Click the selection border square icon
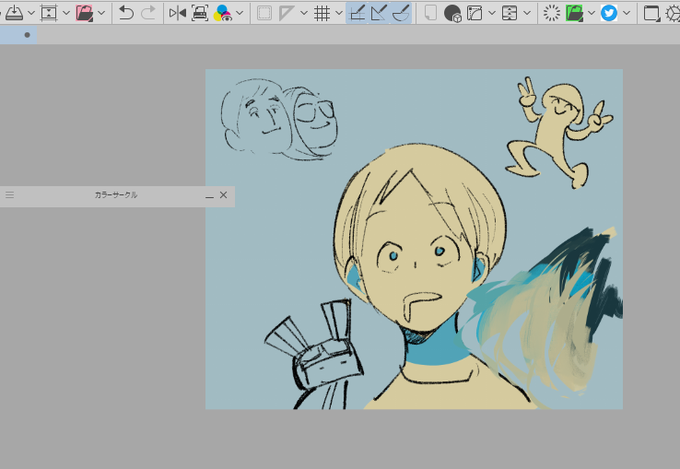Viewport: 680px width, 469px height. (264, 13)
